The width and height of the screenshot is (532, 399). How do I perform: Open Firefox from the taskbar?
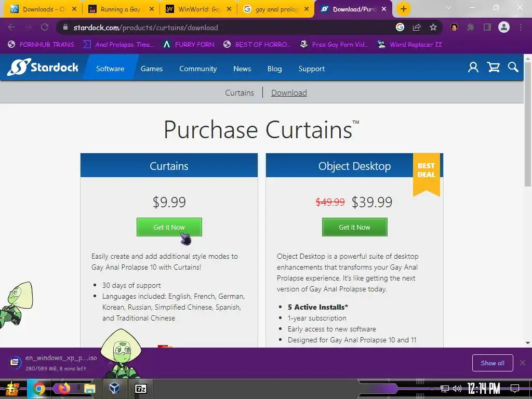[64, 389]
